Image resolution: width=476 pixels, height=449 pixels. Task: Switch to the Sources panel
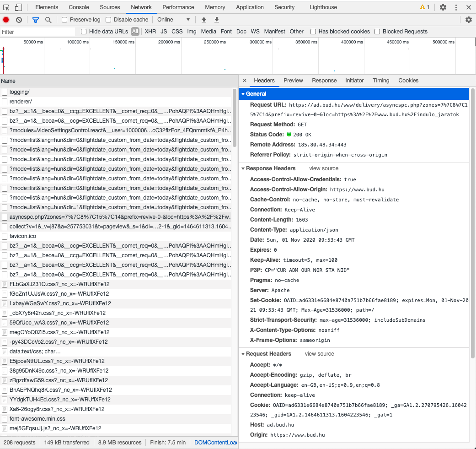110,7
